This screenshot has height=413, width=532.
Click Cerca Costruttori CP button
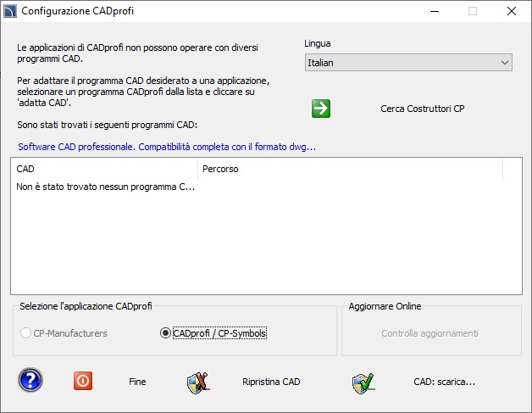click(x=423, y=109)
